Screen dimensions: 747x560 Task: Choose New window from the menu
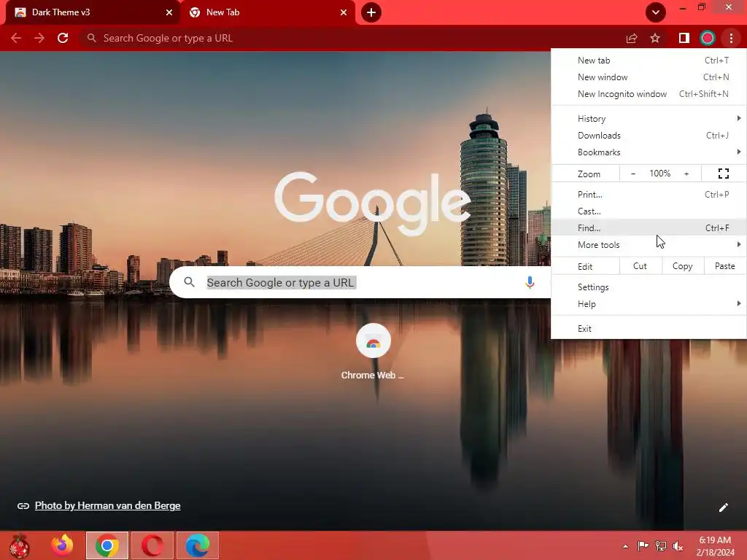(x=649, y=77)
